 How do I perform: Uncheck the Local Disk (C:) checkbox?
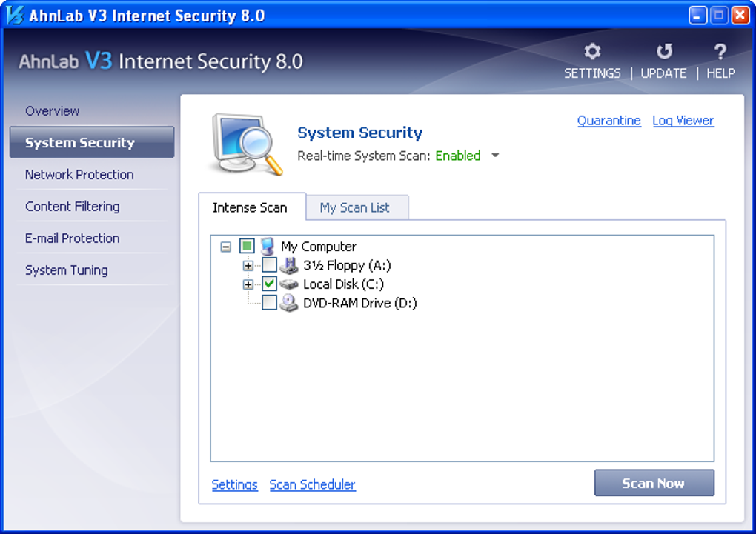[x=270, y=284]
